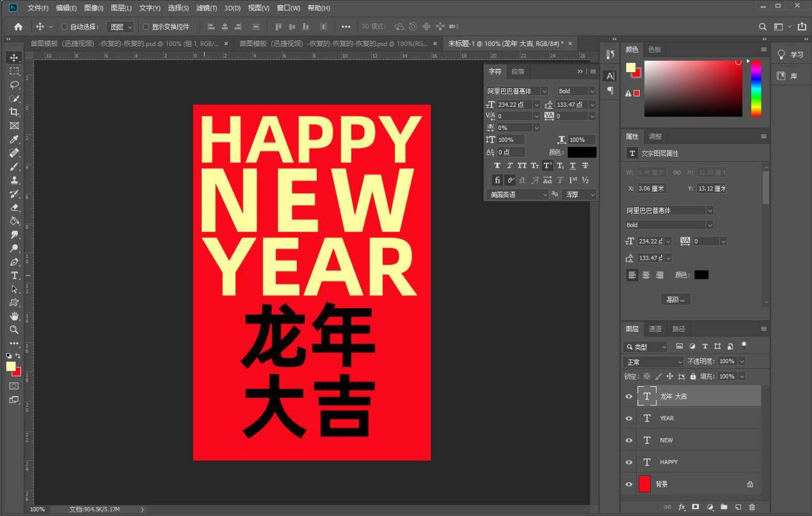Select the Crop tool in toolbar
The image size is (812, 516).
point(14,112)
